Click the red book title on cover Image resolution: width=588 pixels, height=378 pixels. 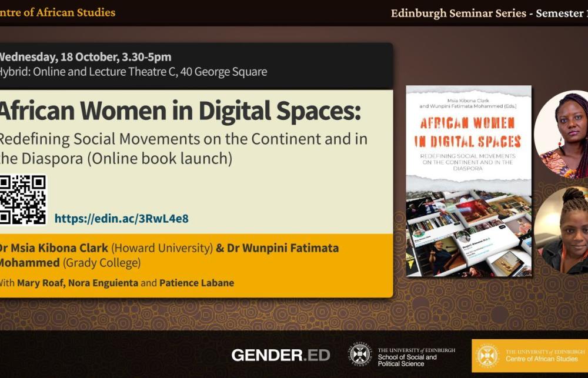(x=469, y=132)
